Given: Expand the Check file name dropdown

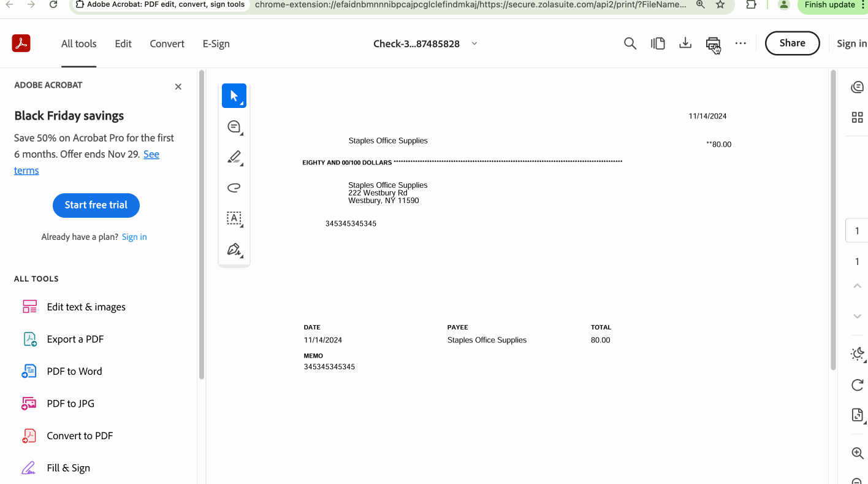Looking at the screenshot, I should tap(474, 44).
